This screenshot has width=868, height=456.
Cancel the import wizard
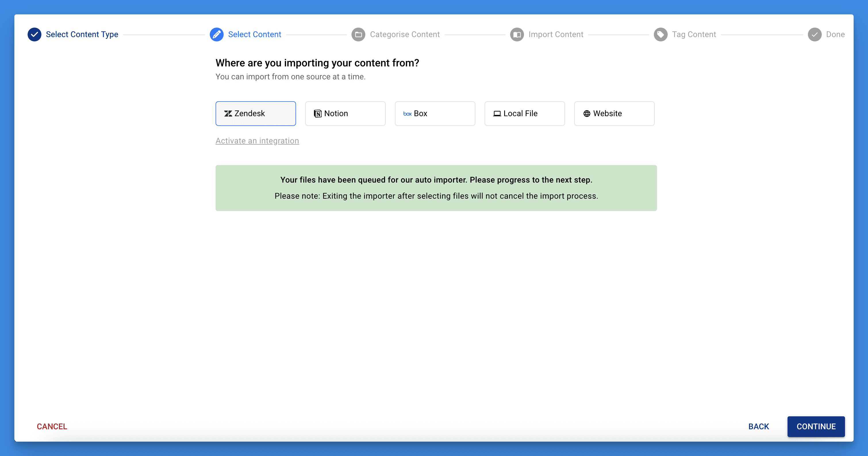click(x=52, y=426)
